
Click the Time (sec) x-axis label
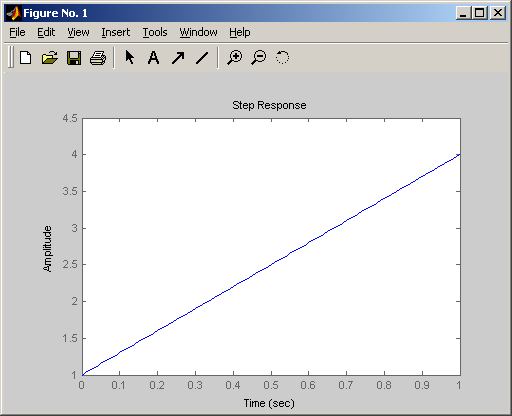[x=269, y=403]
